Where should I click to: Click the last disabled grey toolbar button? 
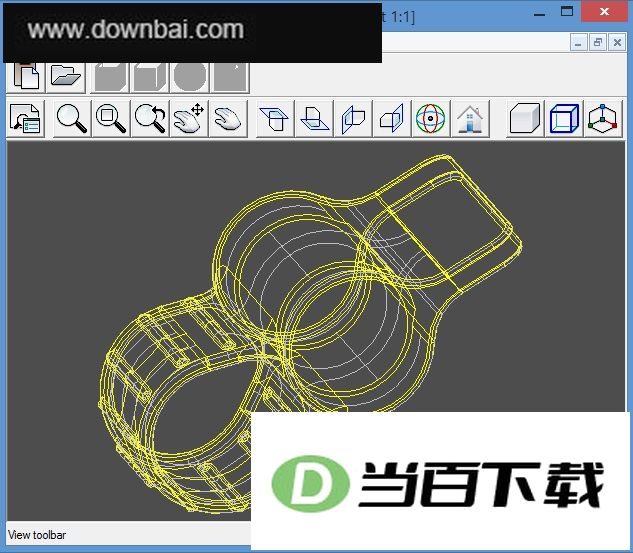click(230, 77)
